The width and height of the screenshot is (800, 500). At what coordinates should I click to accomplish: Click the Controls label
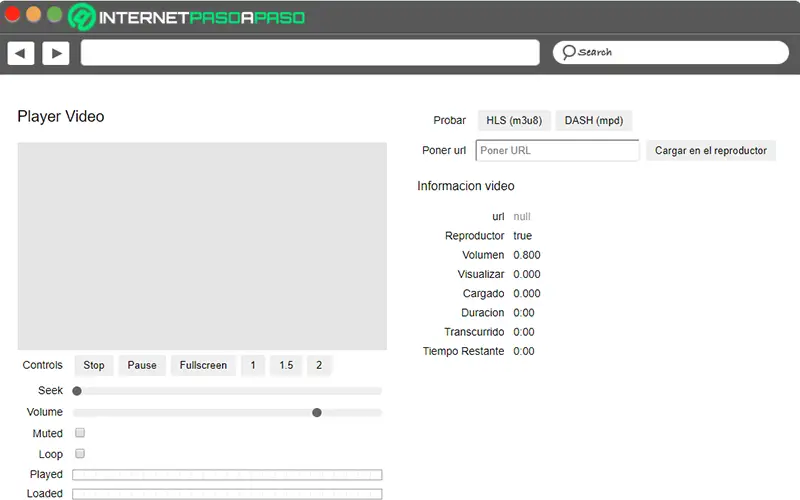tap(42, 365)
